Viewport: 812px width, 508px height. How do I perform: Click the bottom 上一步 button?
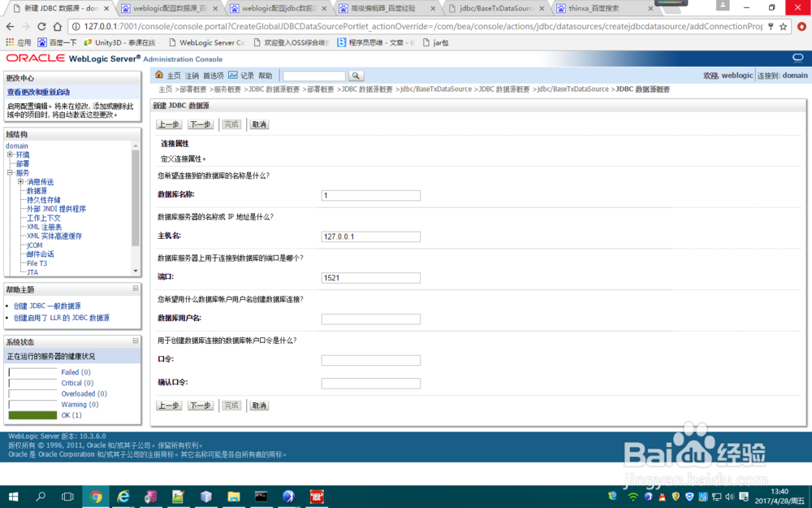click(x=169, y=406)
